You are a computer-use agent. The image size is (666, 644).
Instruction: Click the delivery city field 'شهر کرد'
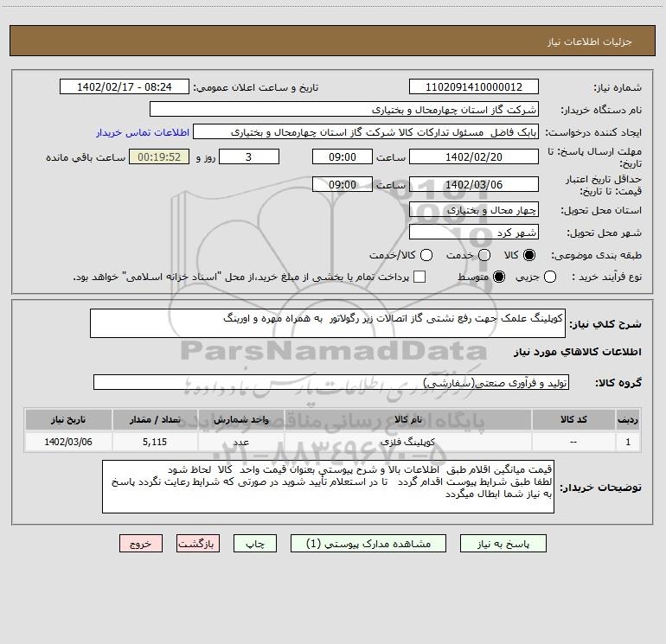point(474,233)
